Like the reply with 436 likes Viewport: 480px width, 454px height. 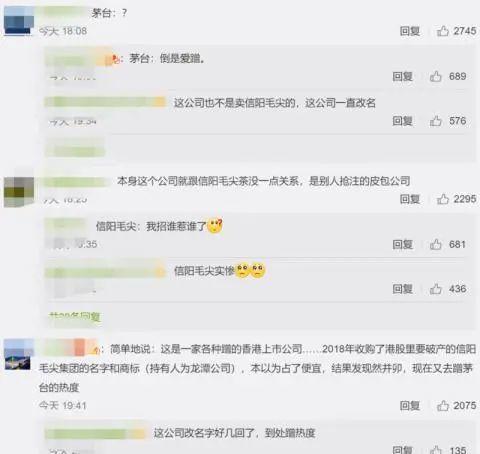pos(435,289)
